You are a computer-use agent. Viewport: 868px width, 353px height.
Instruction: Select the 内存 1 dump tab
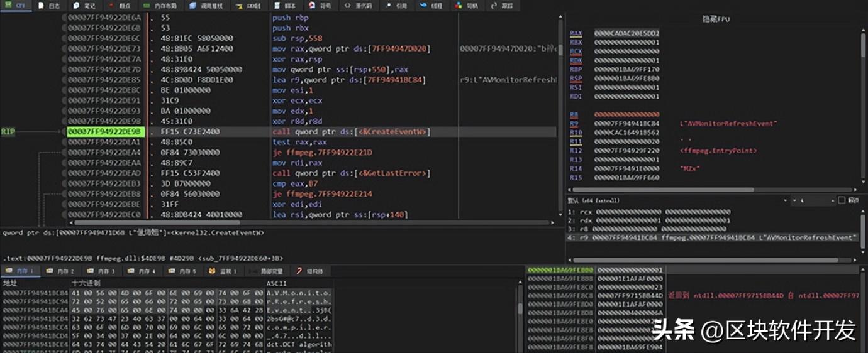click(x=21, y=271)
